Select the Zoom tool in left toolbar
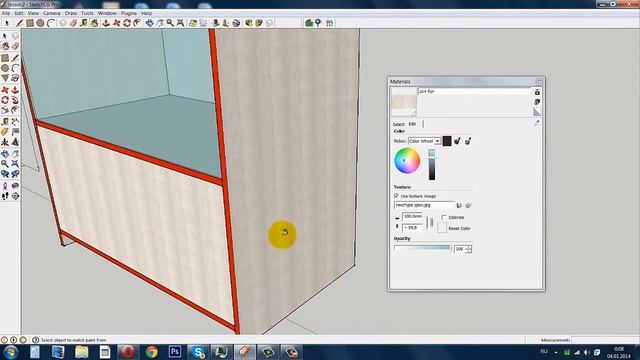The height and width of the screenshot is (360, 640). coord(5,164)
